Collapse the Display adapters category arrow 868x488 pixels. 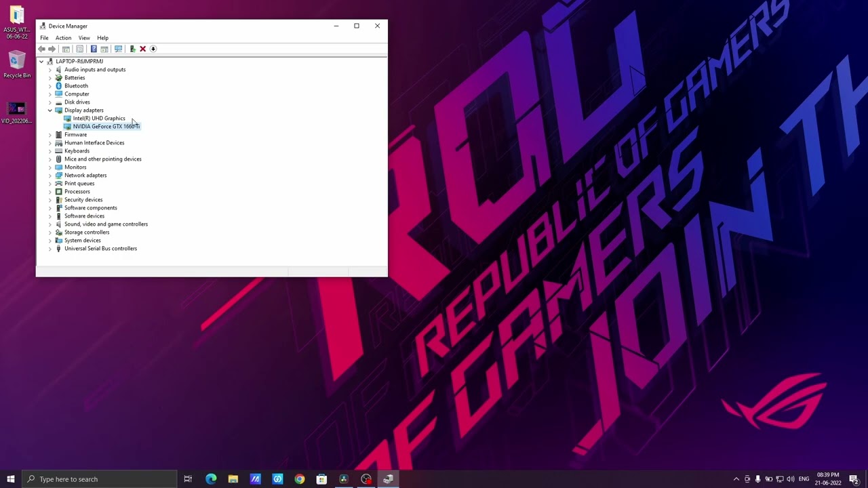tap(50, 110)
